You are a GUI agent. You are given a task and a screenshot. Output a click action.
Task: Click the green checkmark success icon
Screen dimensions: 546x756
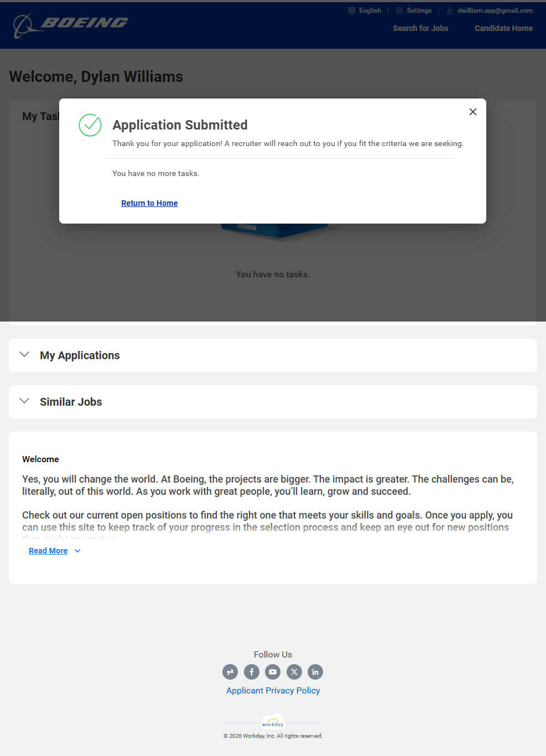click(x=90, y=125)
